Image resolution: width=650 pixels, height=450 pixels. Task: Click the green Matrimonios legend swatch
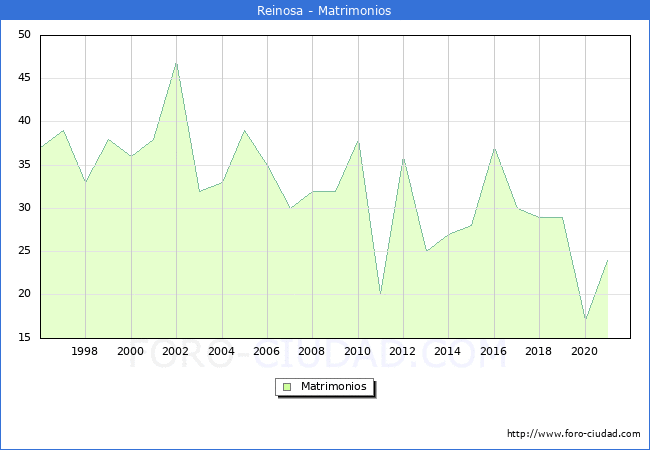(x=287, y=387)
